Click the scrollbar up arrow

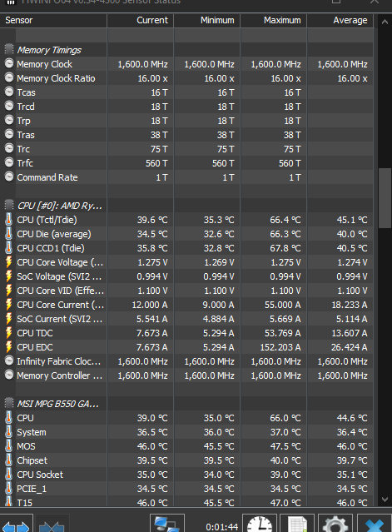[385, 22]
